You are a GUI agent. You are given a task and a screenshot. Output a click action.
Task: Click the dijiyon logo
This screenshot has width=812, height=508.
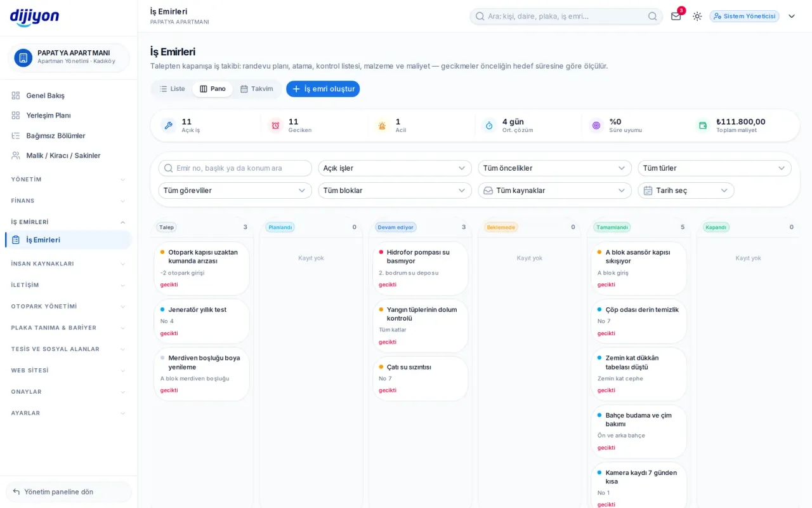[x=34, y=17]
